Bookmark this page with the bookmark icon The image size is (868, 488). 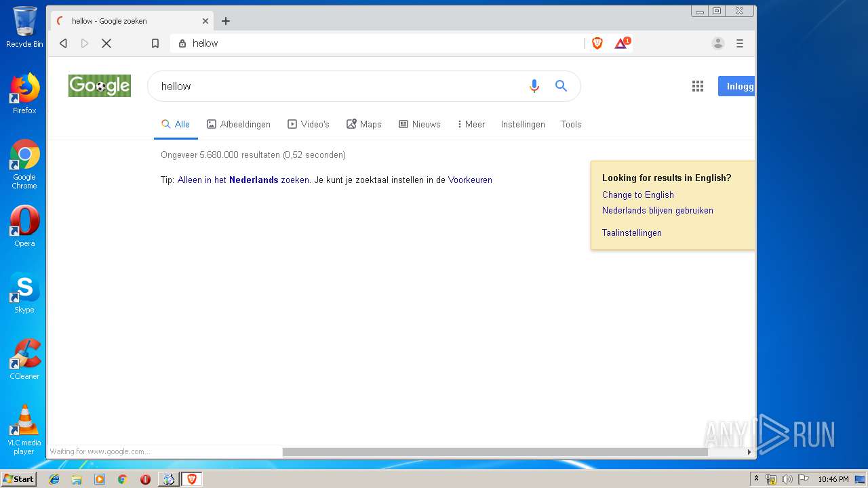tap(155, 43)
